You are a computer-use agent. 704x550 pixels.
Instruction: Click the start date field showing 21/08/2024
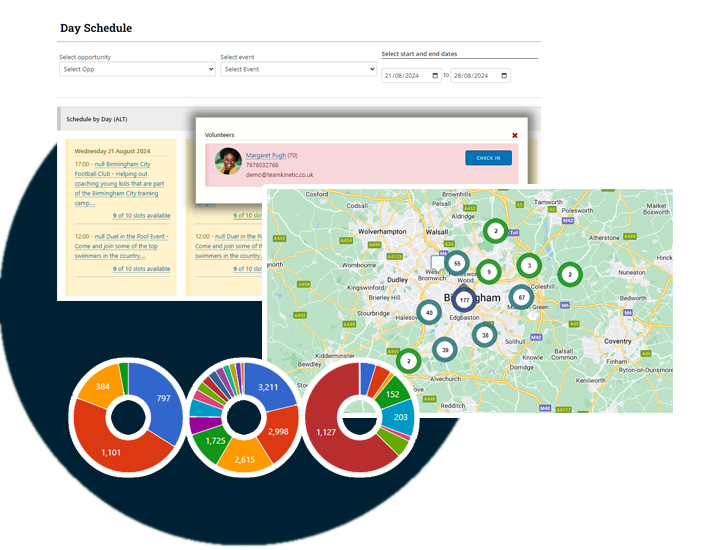click(x=405, y=76)
